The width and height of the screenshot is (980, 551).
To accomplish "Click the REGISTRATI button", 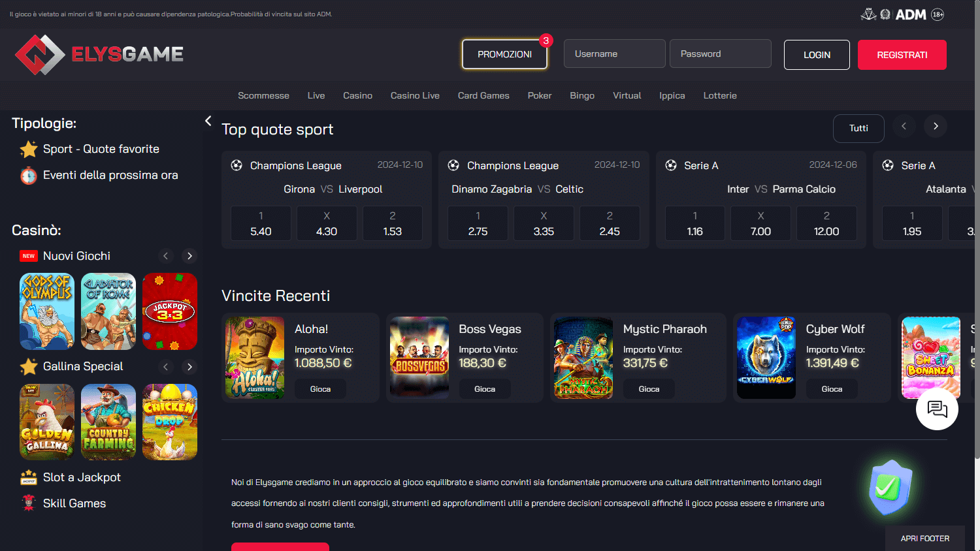I will 902,55.
